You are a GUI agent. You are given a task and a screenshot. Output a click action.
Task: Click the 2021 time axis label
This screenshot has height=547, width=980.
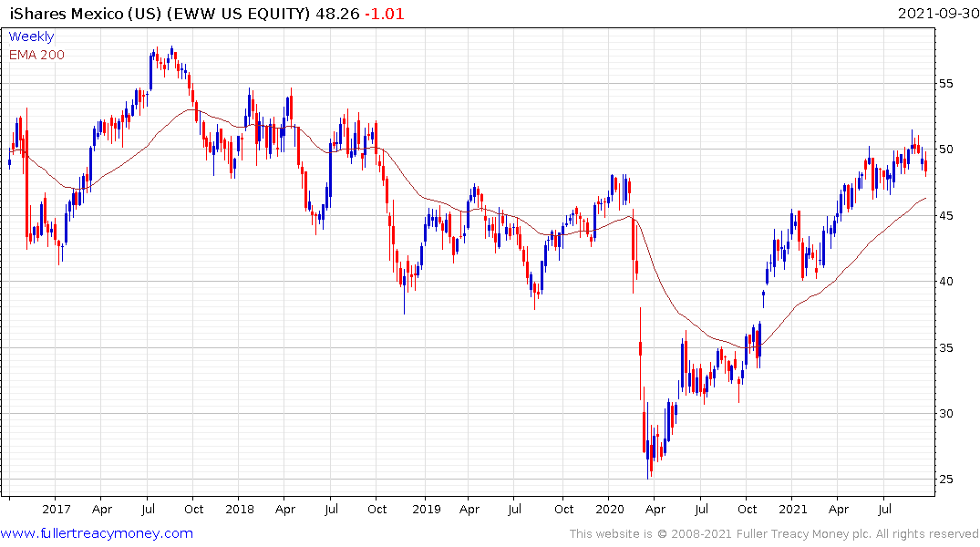click(x=792, y=509)
